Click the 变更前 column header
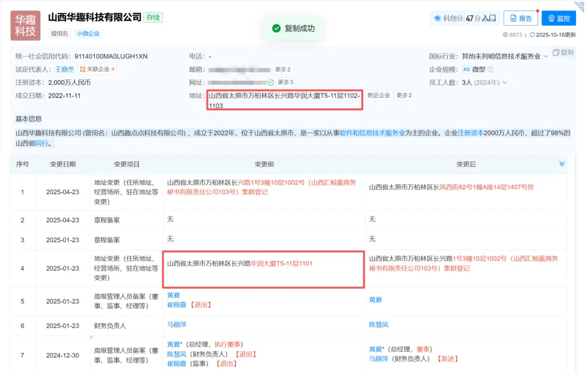The image size is (588, 379). tap(264, 164)
